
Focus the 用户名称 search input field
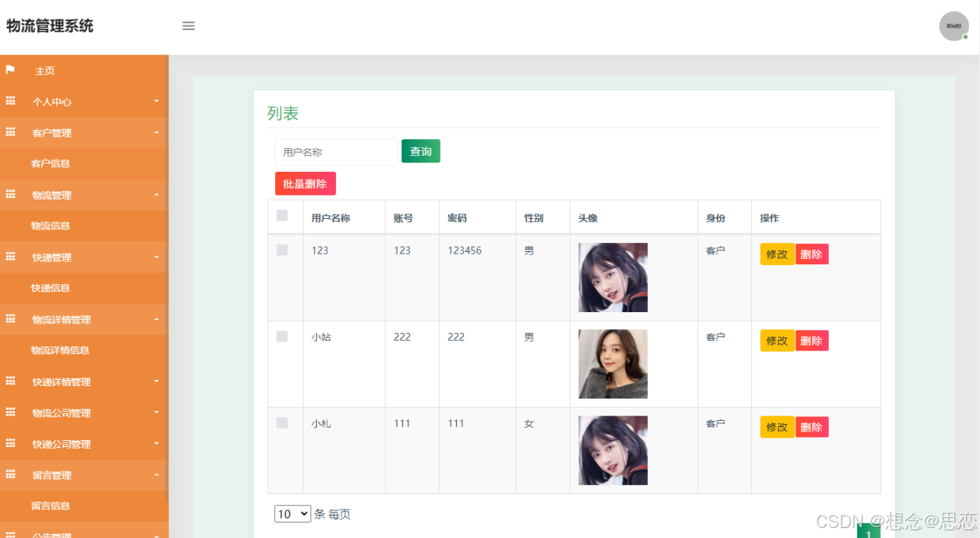pyautogui.click(x=336, y=152)
